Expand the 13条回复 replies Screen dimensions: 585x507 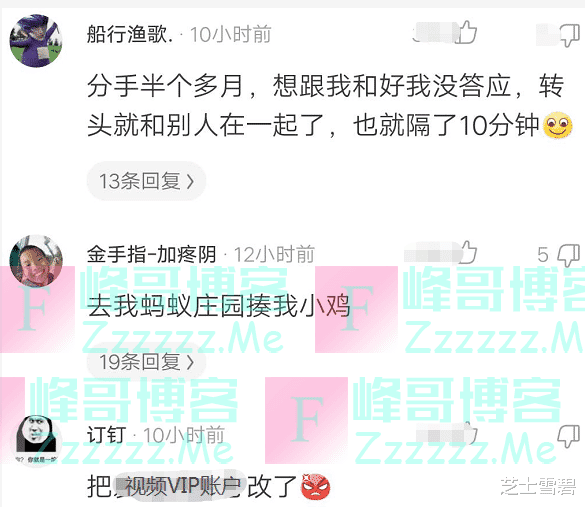point(146,181)
